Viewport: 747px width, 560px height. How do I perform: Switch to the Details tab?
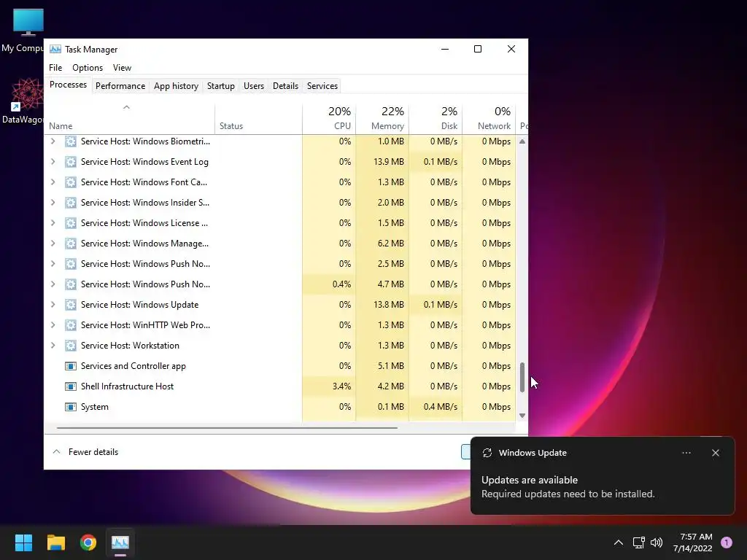(x=285, y=86)
